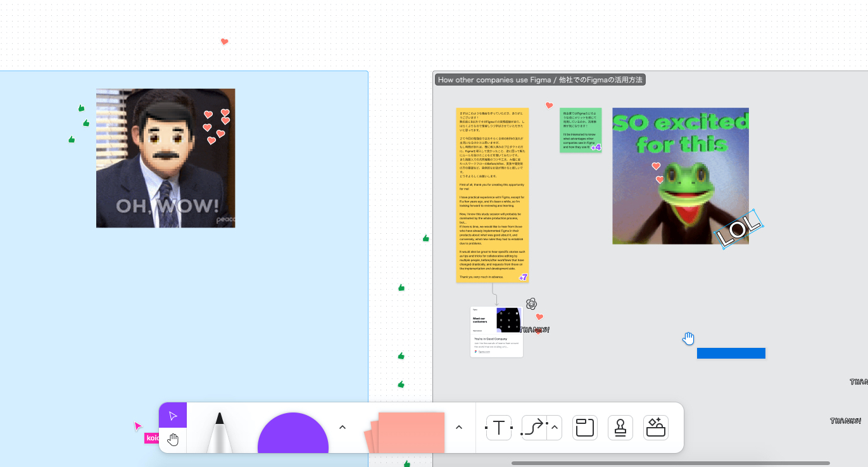Expand the shapes options chevron

click(343, 427)
